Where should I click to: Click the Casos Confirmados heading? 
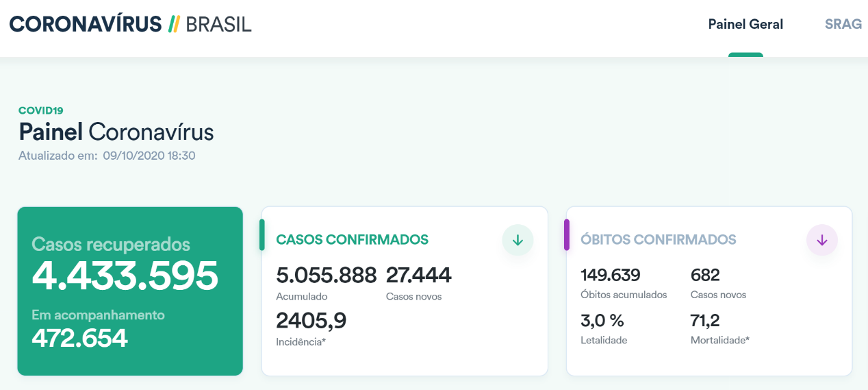click(x=352, y=240)
